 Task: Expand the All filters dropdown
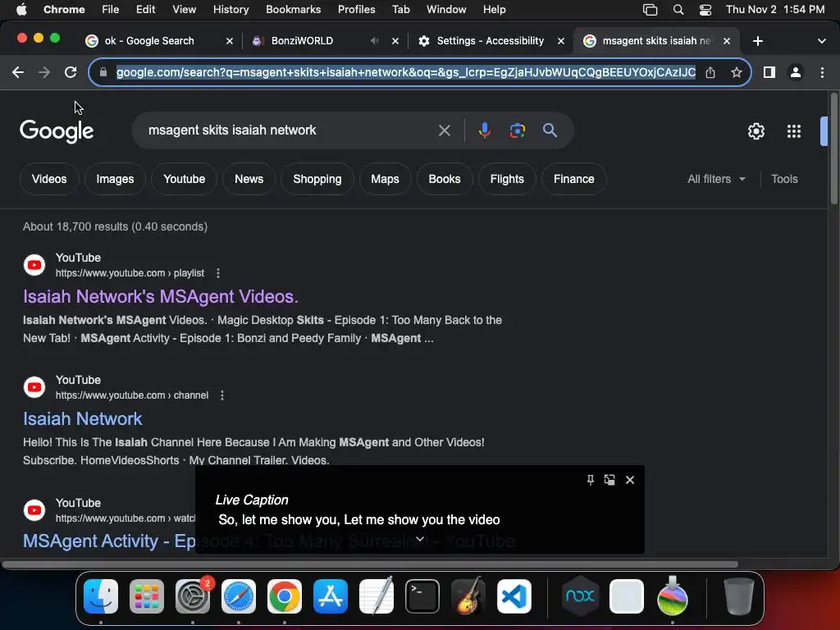pyautogui.click(x=716, y=179)
